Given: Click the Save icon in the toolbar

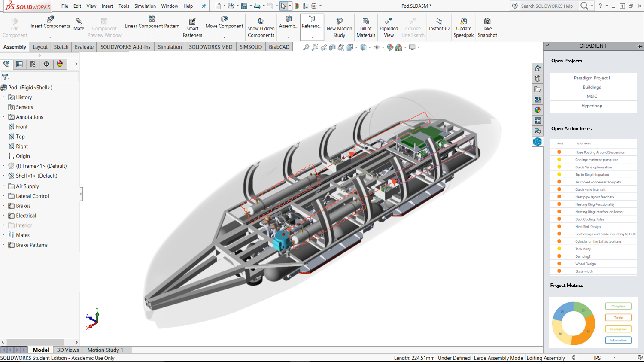Looking at the screenshot, I should 244,6.
